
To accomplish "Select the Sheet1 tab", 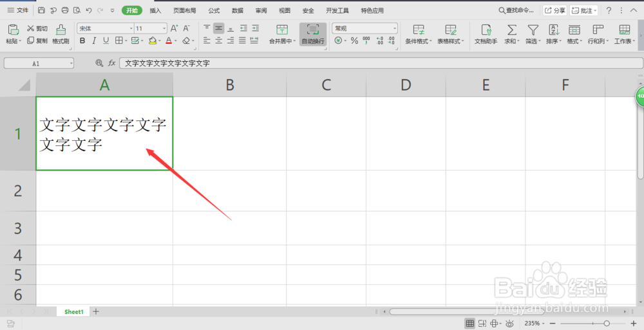I will (74, 312).
